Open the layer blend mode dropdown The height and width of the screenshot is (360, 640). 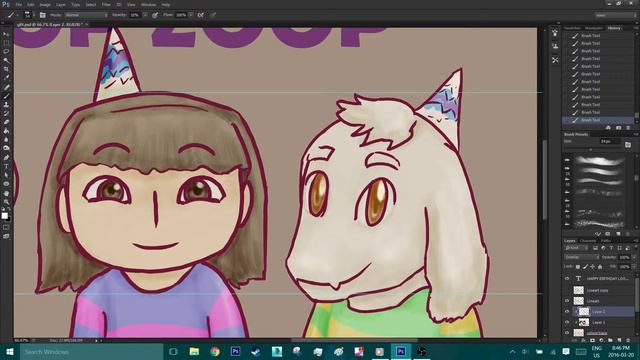(582, 257)
